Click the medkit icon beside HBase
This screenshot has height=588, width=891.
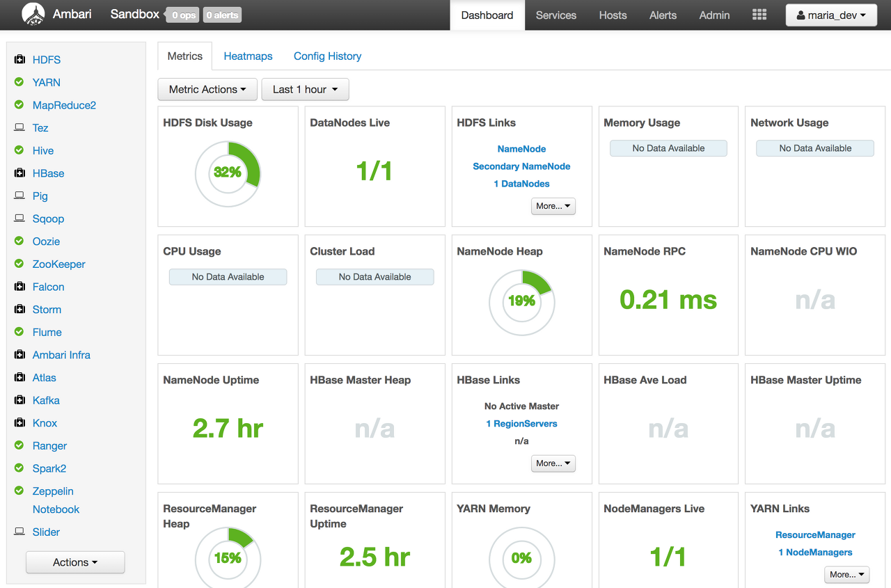[x=19, y=173]
